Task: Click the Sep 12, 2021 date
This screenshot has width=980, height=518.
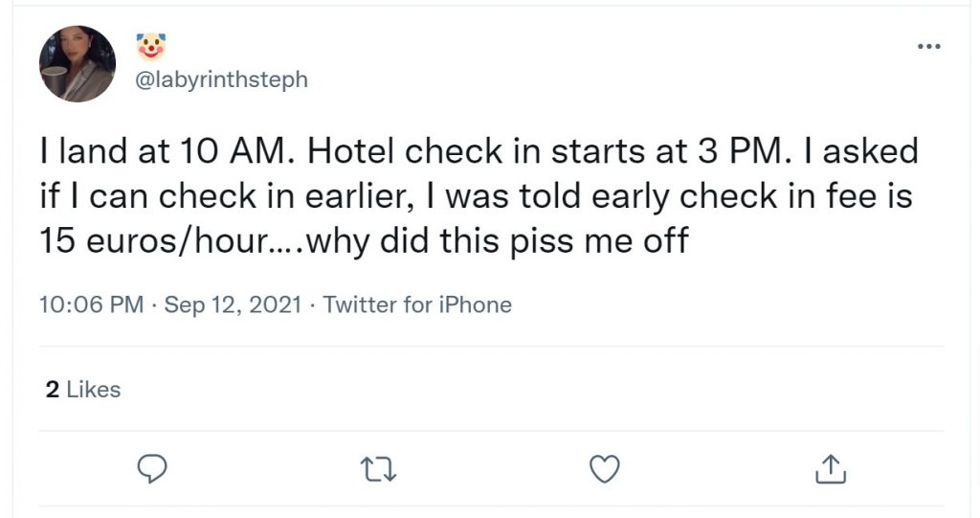Action: (233, 304)
